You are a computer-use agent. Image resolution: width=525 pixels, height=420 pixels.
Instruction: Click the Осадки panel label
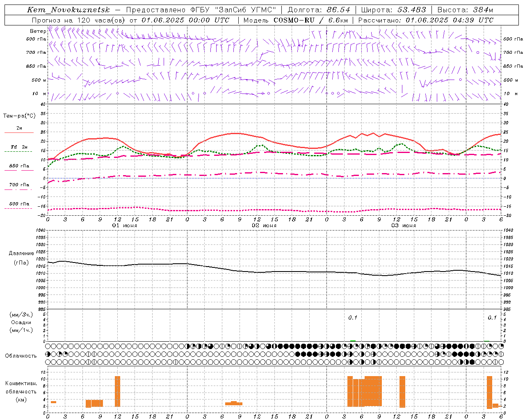(21, 322)
